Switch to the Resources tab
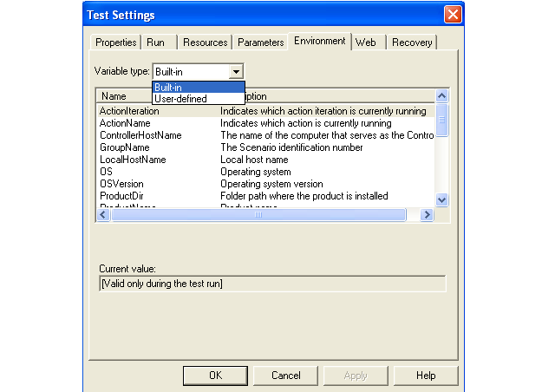This screenshot has width=555, height=392. click(x=206, y=42)
